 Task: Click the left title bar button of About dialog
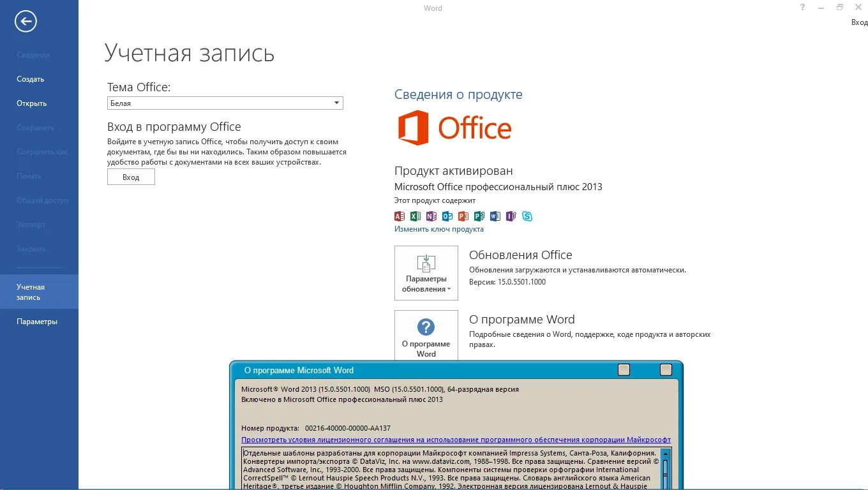(x=624, y=369)
